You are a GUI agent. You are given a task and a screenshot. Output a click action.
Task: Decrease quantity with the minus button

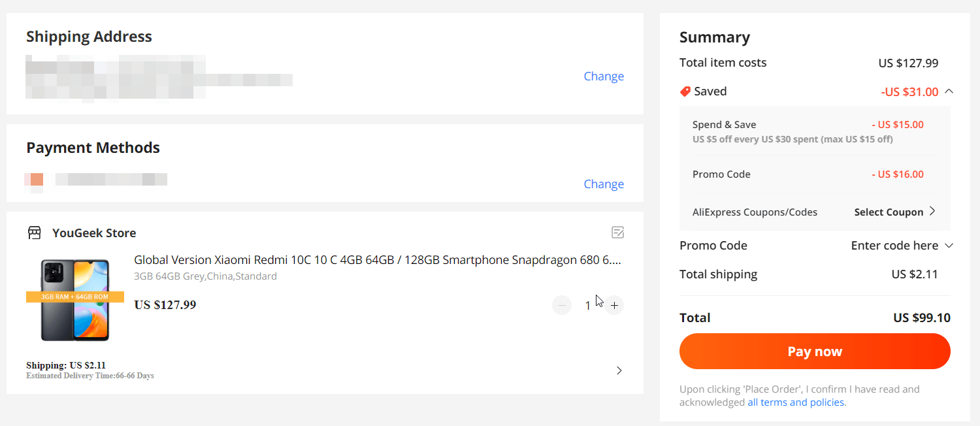(x=562, y=305)
